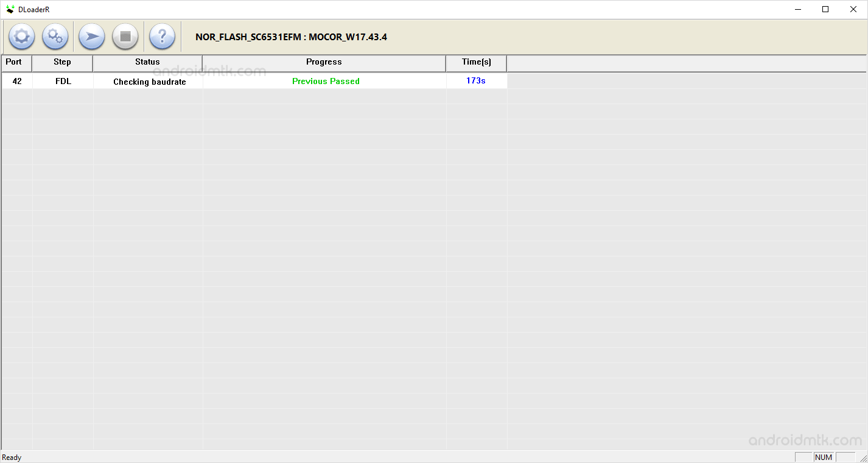Viewport: 868px width, 463px height.
Task: Click the 173s time cell
Action: coord(477,81)
